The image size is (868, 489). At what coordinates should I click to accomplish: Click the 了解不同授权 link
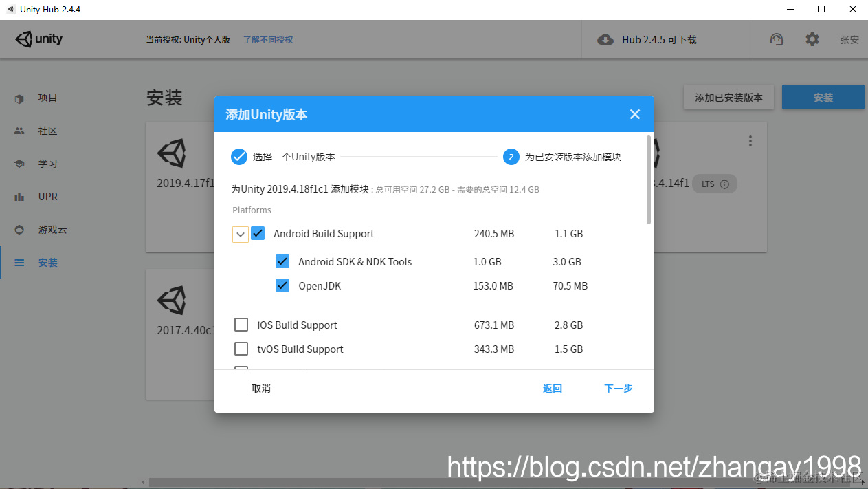267,39
